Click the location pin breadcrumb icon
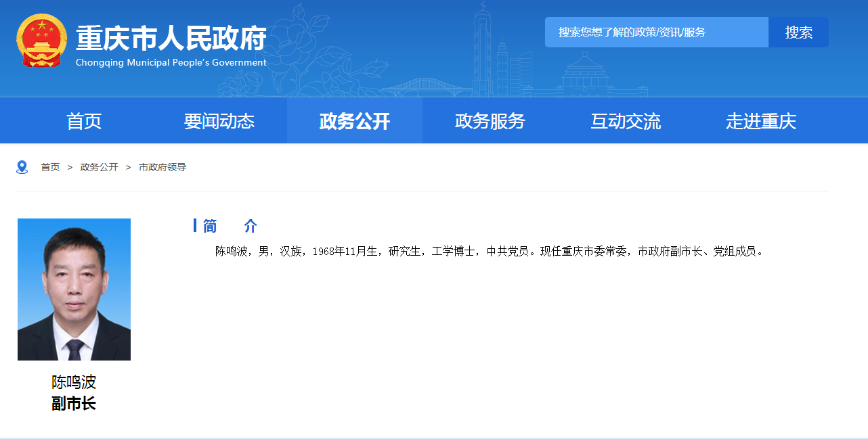The image size is (868, 439). pos(22,167)
